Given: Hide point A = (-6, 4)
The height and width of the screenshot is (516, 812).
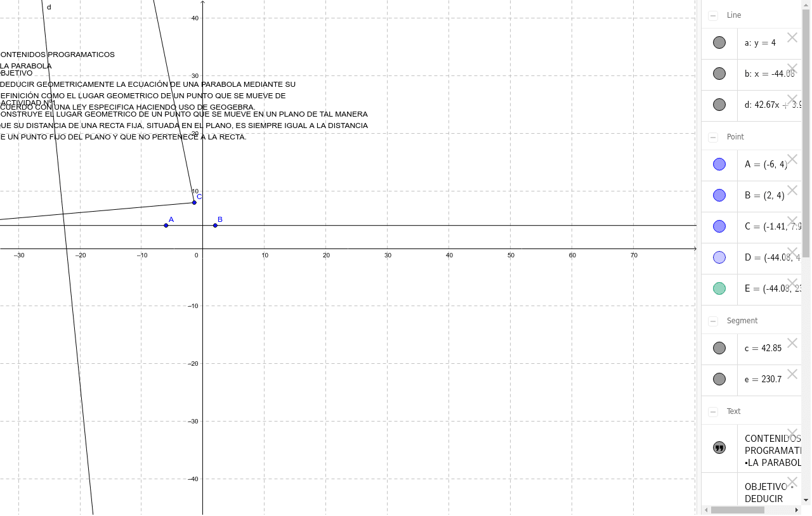Looking at the screenshot, I should click(719, 164).
